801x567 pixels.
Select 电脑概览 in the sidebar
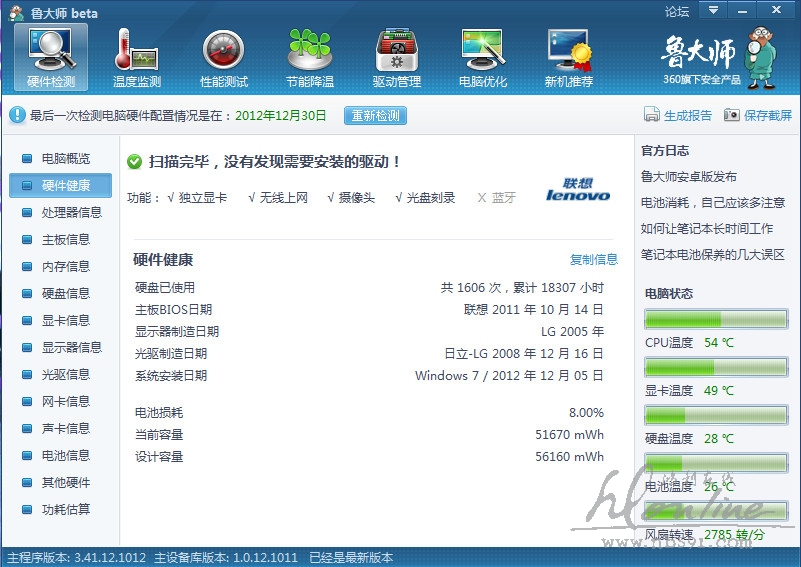pyautogui.click(x=65, y=158)
